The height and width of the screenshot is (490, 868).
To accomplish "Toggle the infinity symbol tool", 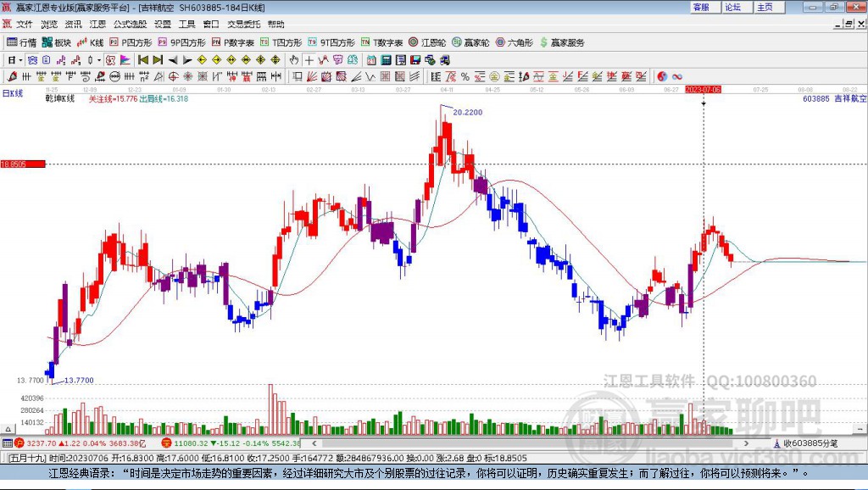I will pos(677,76).
